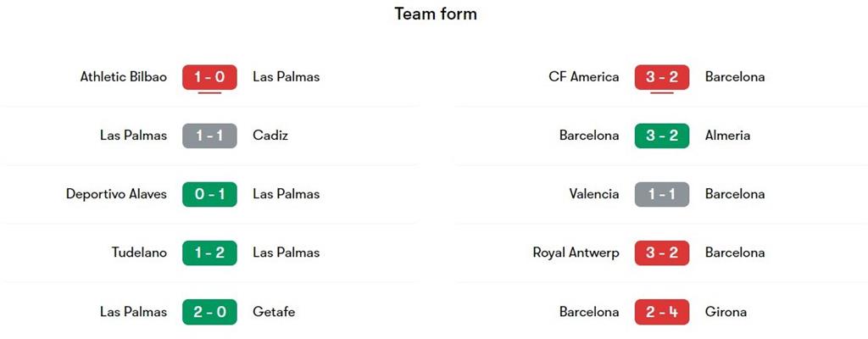Click the 1-1 Valencia vs Barcelona score badge

click(662, 194)
